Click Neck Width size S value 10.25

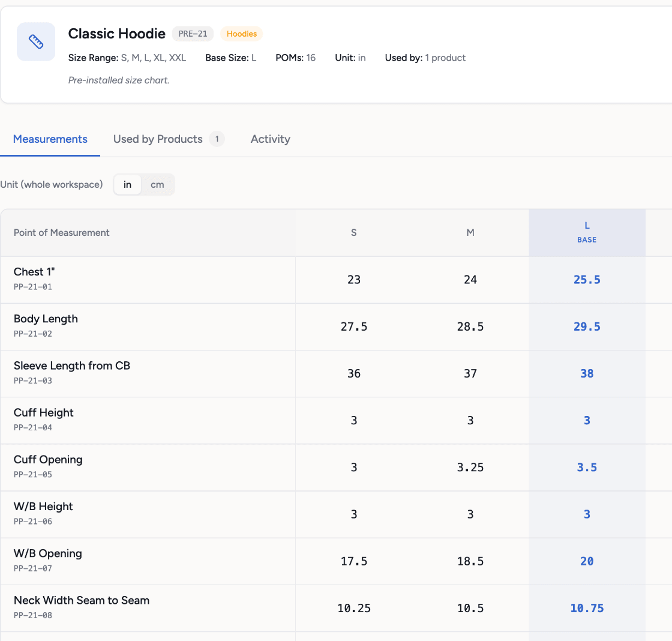coord(353,608)
